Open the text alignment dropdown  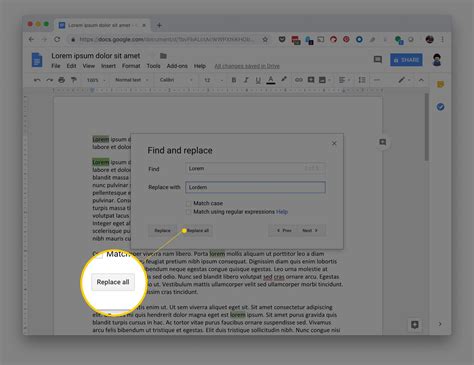344,80
